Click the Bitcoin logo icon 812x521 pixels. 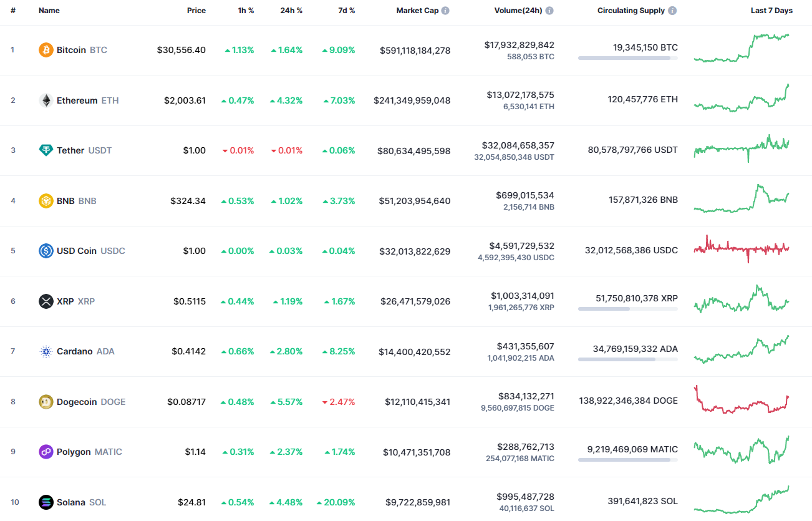pyautogui.click(x=46, y=50)
